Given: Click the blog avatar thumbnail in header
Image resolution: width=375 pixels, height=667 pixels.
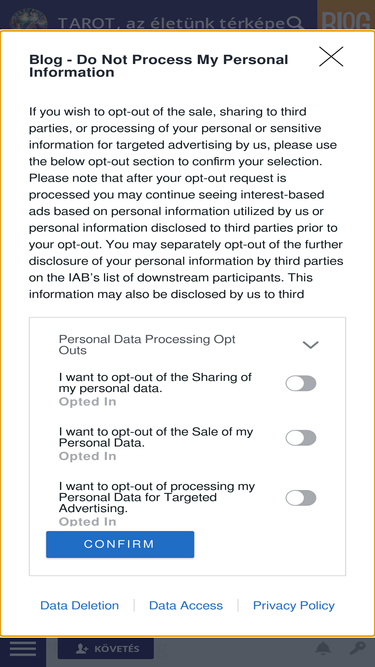Looking at the screenshot, I should coord(28,20).
